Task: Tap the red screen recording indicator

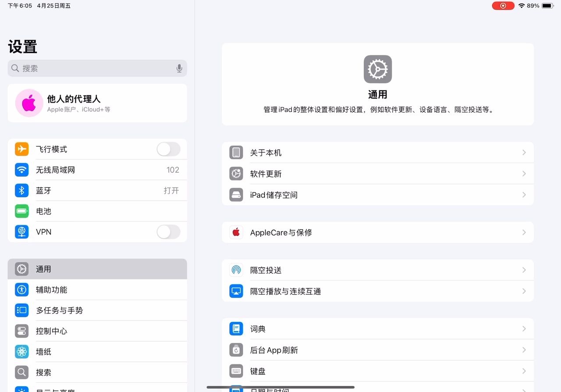Action: (x=503, y=6)
